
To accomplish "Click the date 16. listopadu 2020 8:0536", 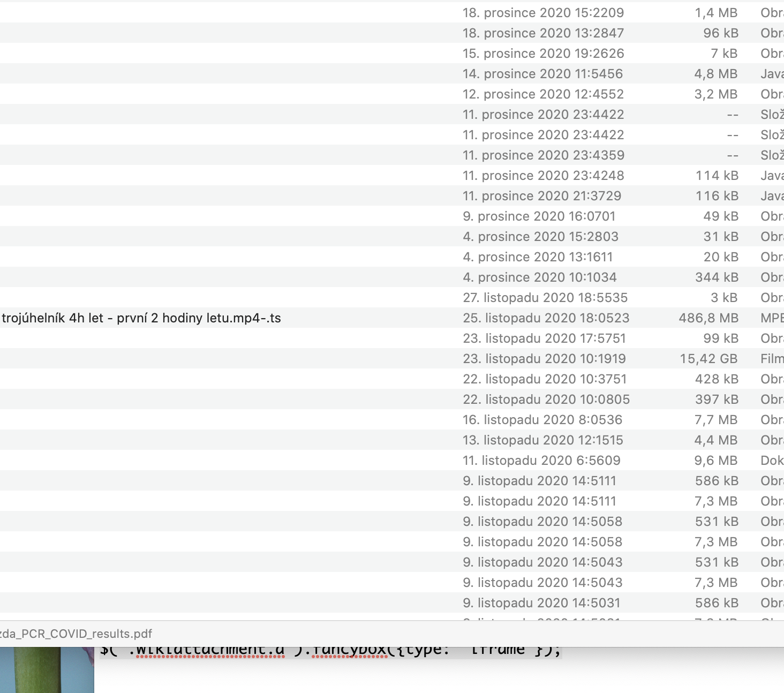I will 542,420.
